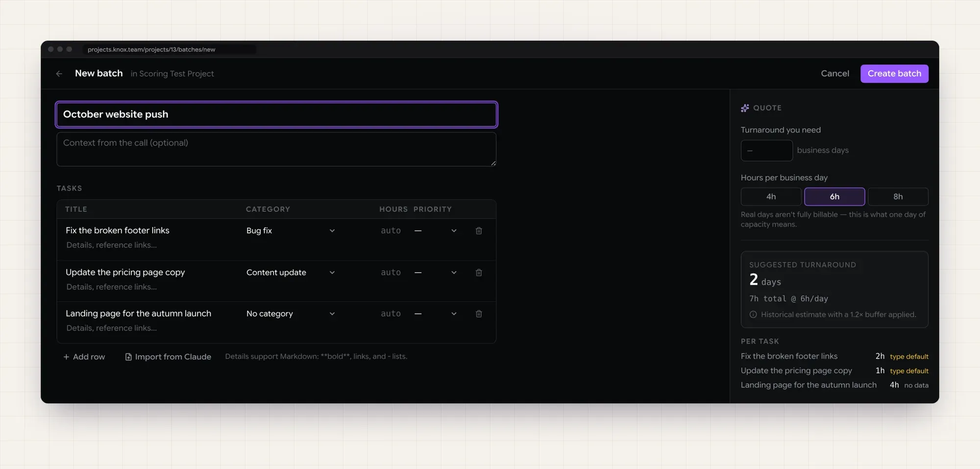
Task: Focus the October website push title field
Action: point(276,115)
